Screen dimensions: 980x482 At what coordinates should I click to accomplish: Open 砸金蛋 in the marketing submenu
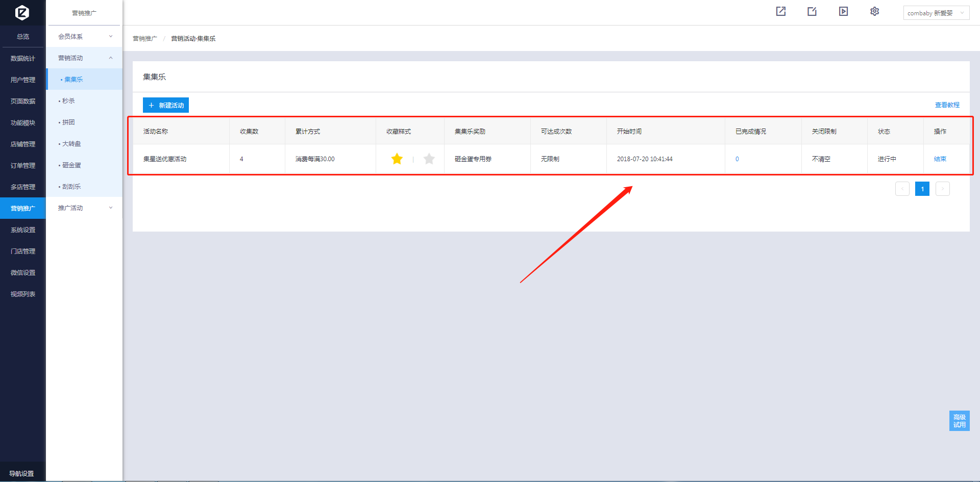71,165
